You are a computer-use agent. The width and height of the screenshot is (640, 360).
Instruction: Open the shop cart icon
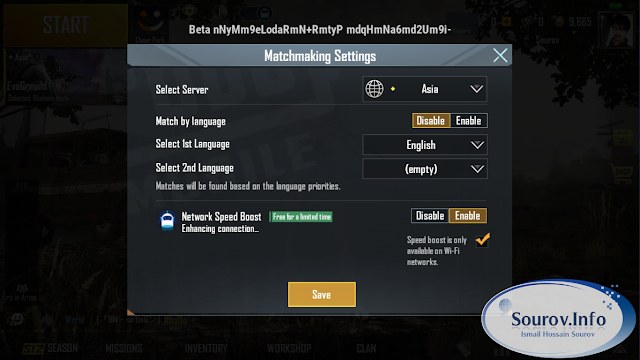point(622,173)
